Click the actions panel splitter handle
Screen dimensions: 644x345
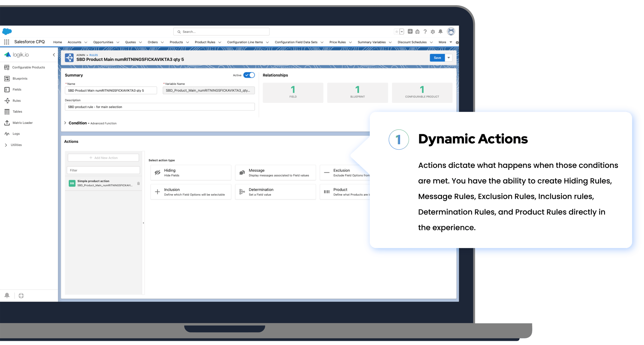[143, 223]
